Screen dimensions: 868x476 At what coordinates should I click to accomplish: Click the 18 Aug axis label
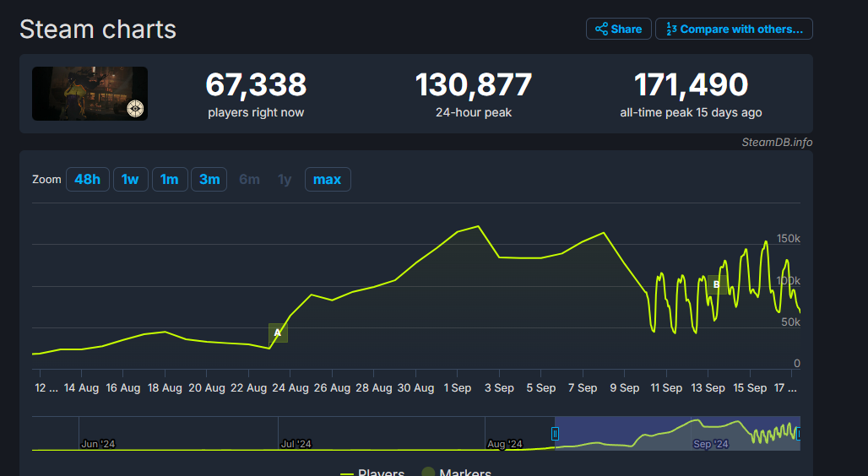(165, 388)
